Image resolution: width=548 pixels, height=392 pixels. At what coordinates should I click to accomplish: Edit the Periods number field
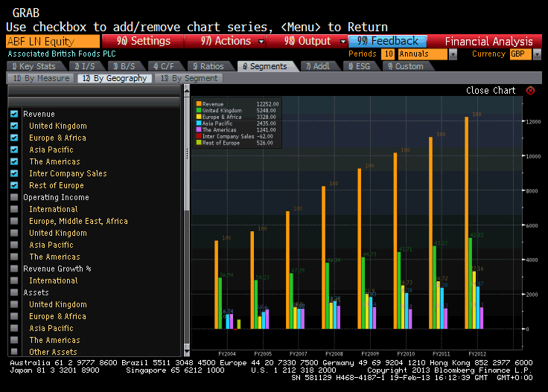click(388, 54)
